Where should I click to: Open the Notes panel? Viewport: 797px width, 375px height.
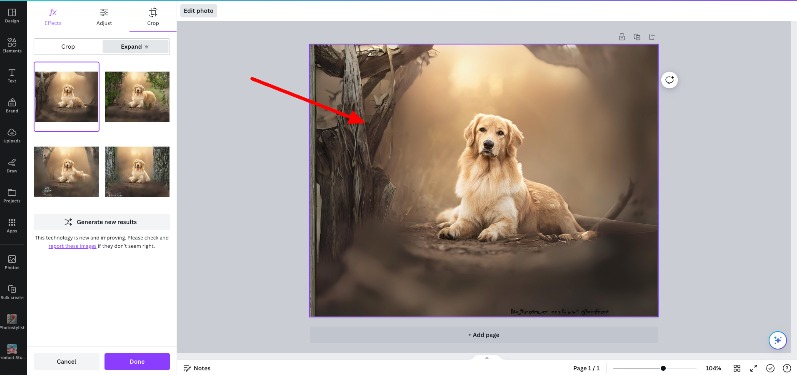click(197, 368)
